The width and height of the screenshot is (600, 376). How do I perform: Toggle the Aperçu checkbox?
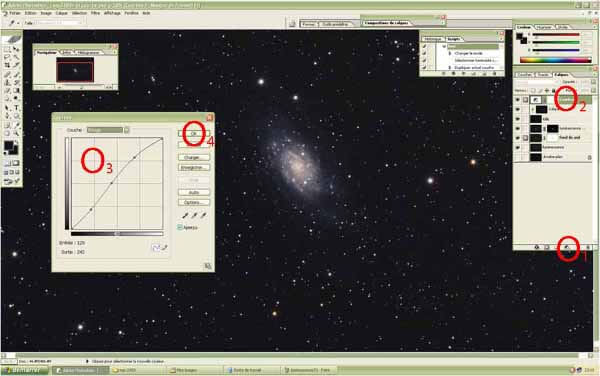coord(180,227)
